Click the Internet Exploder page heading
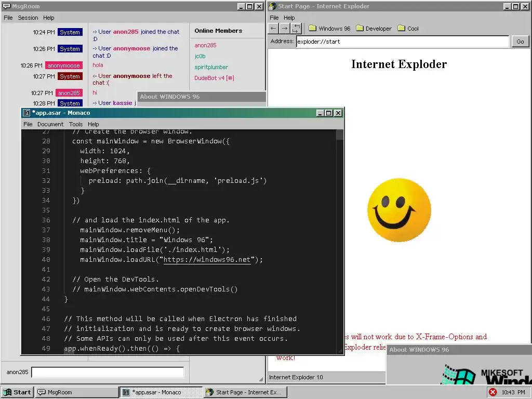 pyautogui.click(x=399, y=64)
